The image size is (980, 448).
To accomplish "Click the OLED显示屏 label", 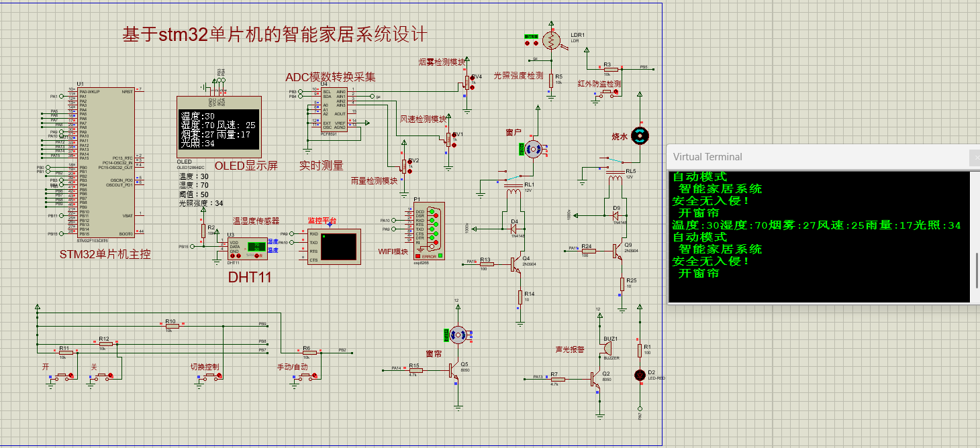I will [246, 166].
